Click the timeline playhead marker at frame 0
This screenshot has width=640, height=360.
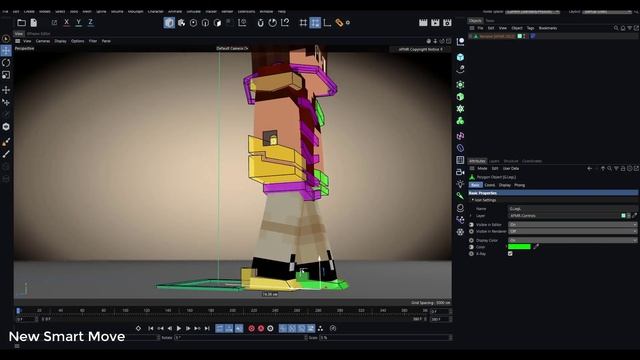coord(18,311)
